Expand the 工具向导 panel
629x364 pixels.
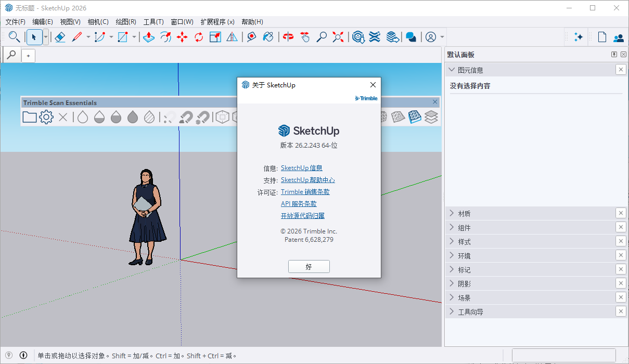452,311
